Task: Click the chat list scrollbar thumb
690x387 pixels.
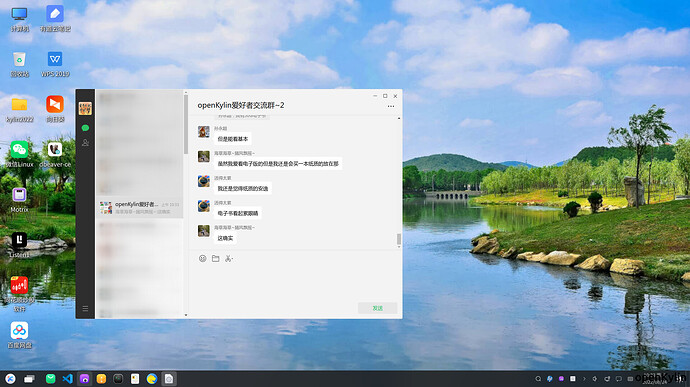Action: [186, 124]
